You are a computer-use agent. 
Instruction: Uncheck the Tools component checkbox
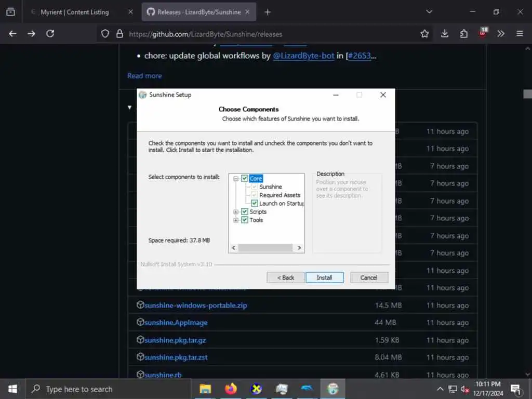[245, 220]
